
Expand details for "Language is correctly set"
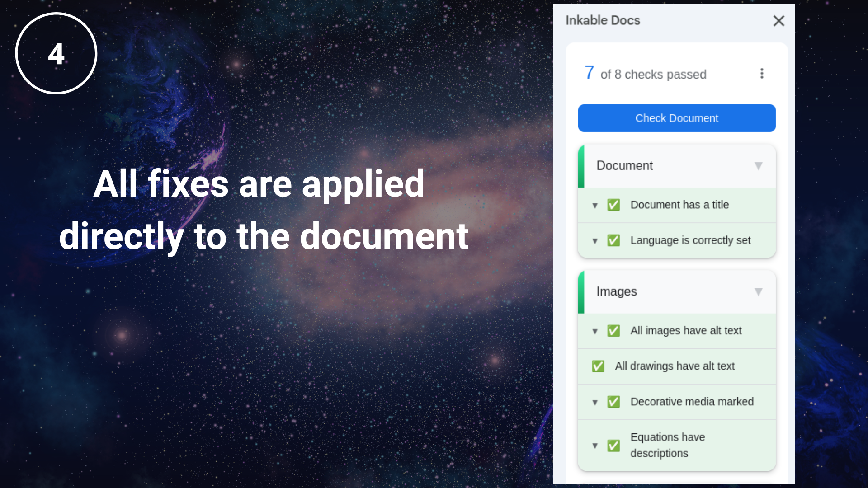click(595, 241)
